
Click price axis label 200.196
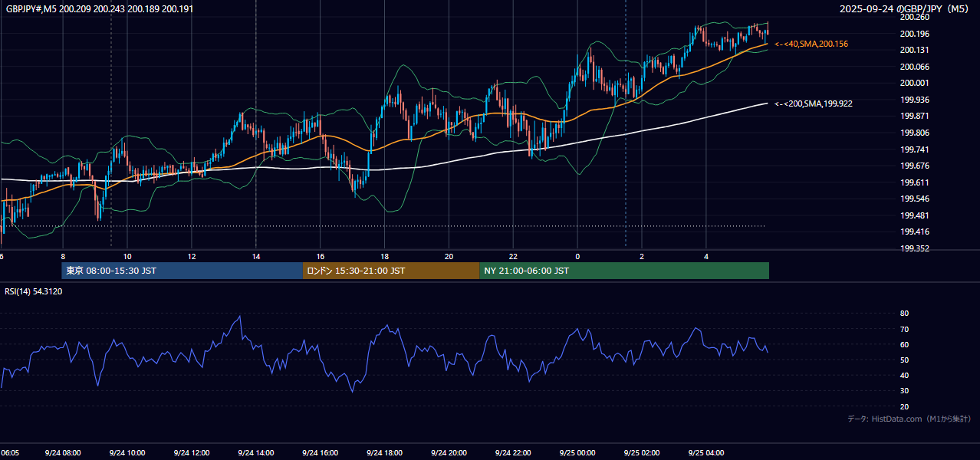pyautogui.click(x=914, y=34)
